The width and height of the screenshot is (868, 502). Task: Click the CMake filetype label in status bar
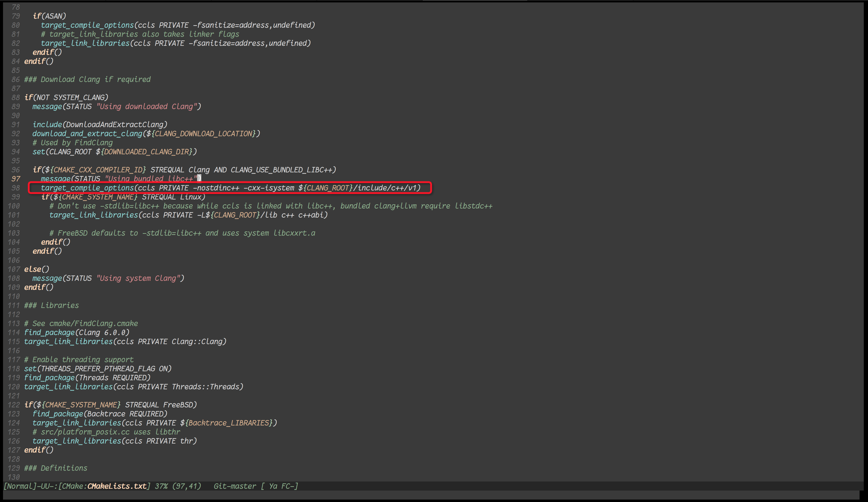click(73, 486)
